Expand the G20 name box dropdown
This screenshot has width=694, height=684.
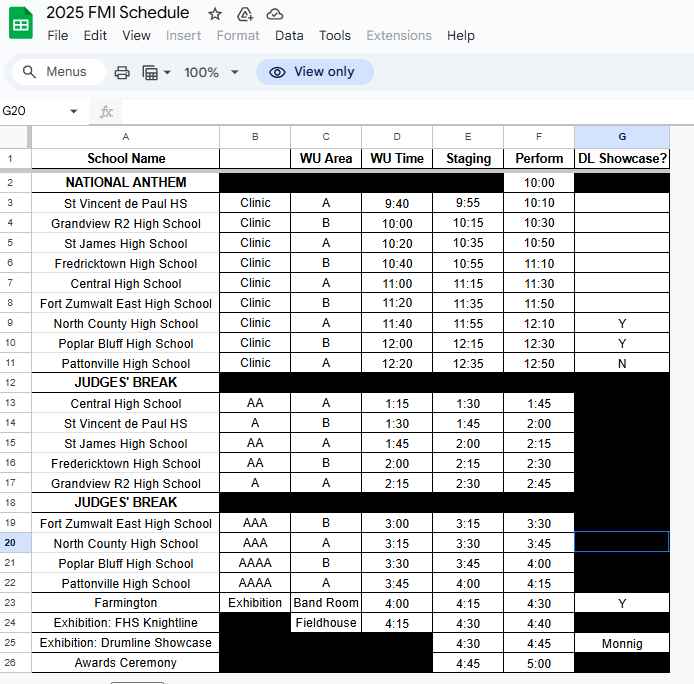tap(73, 111)
